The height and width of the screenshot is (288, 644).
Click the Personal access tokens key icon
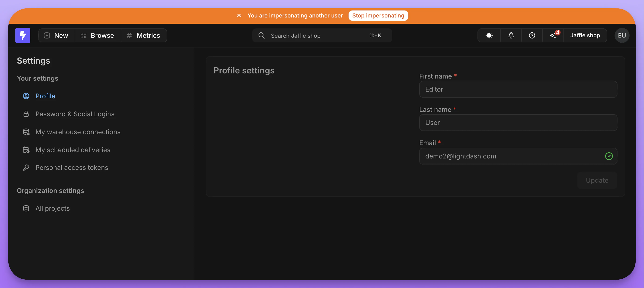[x=26, y=167]
